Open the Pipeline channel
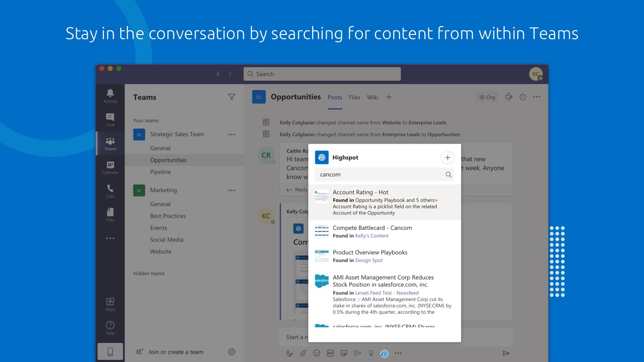Screen dimensions: 644x362 (x=160, y=172)
